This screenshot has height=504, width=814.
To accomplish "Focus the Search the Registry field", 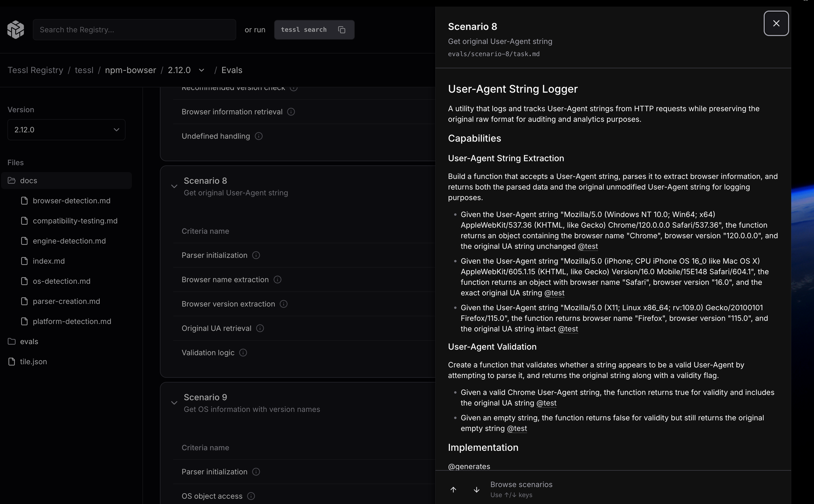I will pos(135,30).
